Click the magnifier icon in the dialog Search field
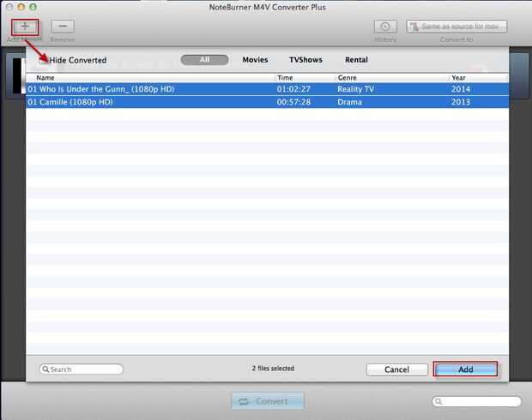 coord(45,369)
